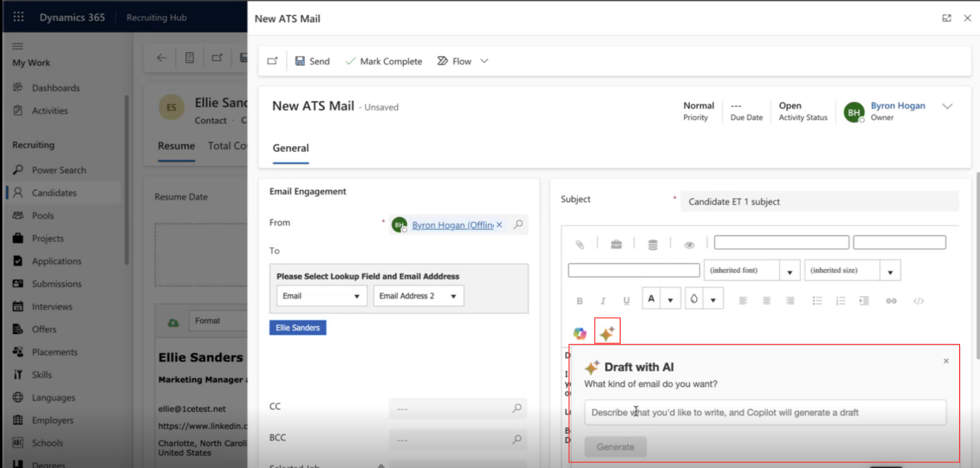The width and height of the screenshot is (980, 468).
Task: Apply bold formatting
Action: tap(579, 301)
